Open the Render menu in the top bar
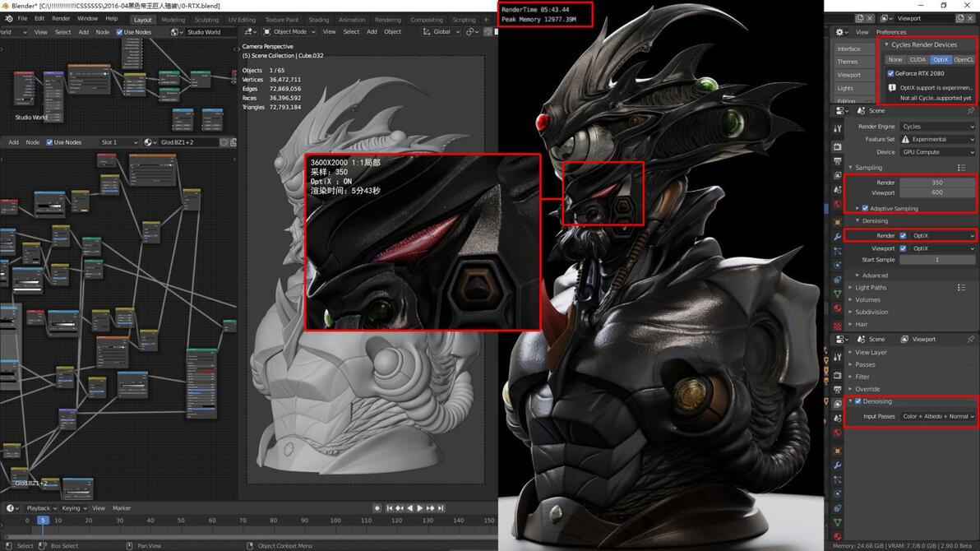Screen dimensions: 980x551 coord(61,19)
